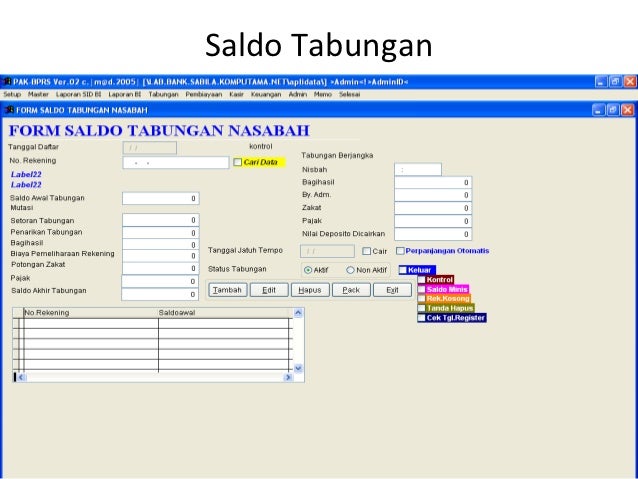The width and height of the screenshot is (638, 479).
Task: Tick the Saldo Minis checkbox
Action: click(x=422, y=289)
